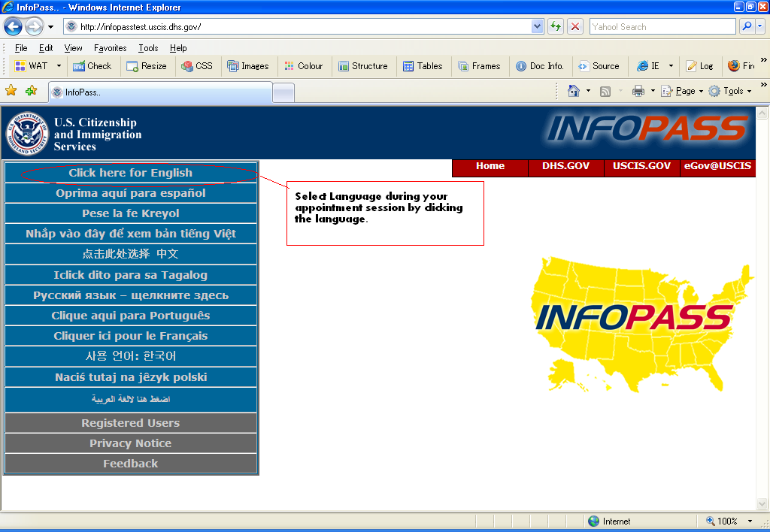The height and width of the screenshot is (532, 770).
Task: Open the Help menu
Action: tap(178, 47)
